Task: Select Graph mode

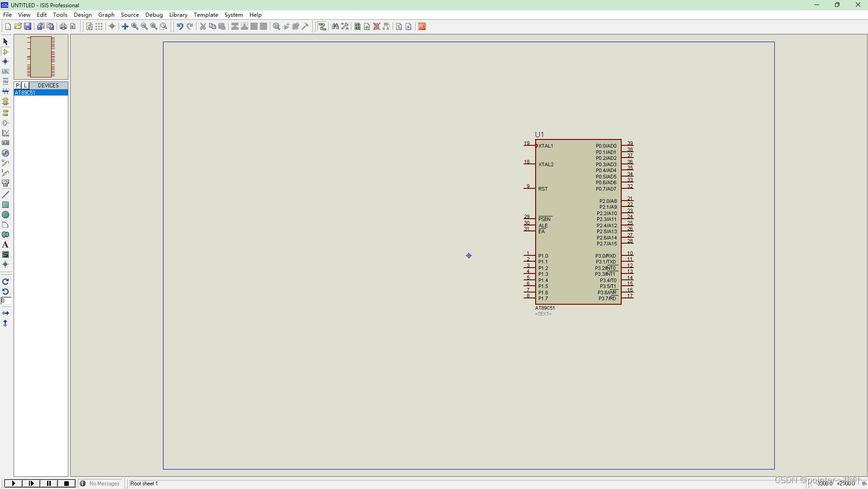Action: coord(5,133)
